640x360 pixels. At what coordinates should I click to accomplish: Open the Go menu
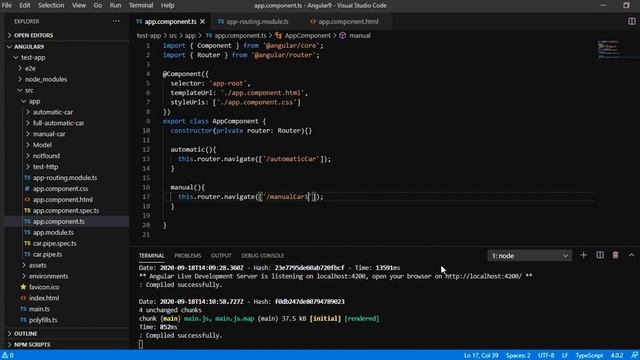coord(98,5)
